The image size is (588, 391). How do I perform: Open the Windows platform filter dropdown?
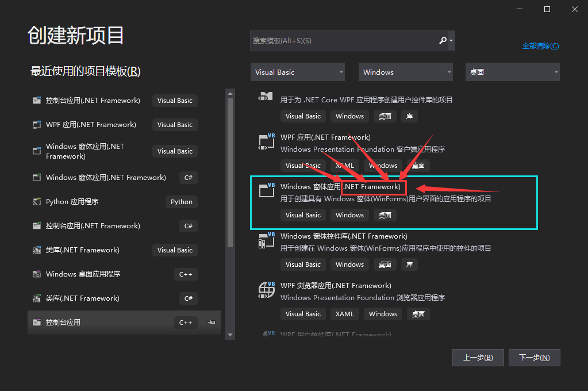point(406,72)
